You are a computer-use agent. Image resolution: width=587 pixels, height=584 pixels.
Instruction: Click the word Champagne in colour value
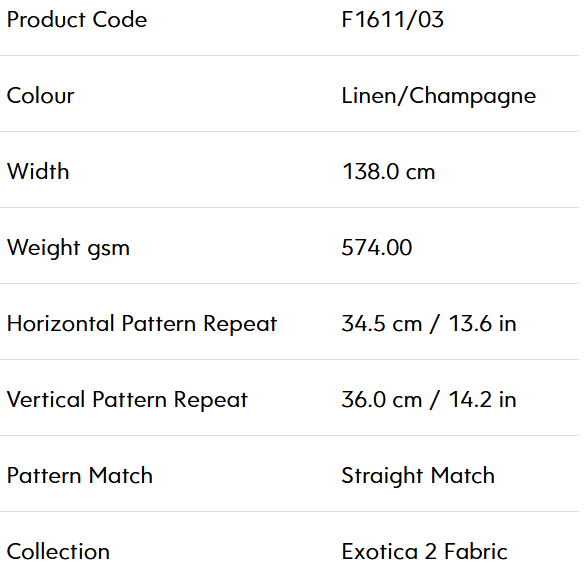tap(472, 97)
